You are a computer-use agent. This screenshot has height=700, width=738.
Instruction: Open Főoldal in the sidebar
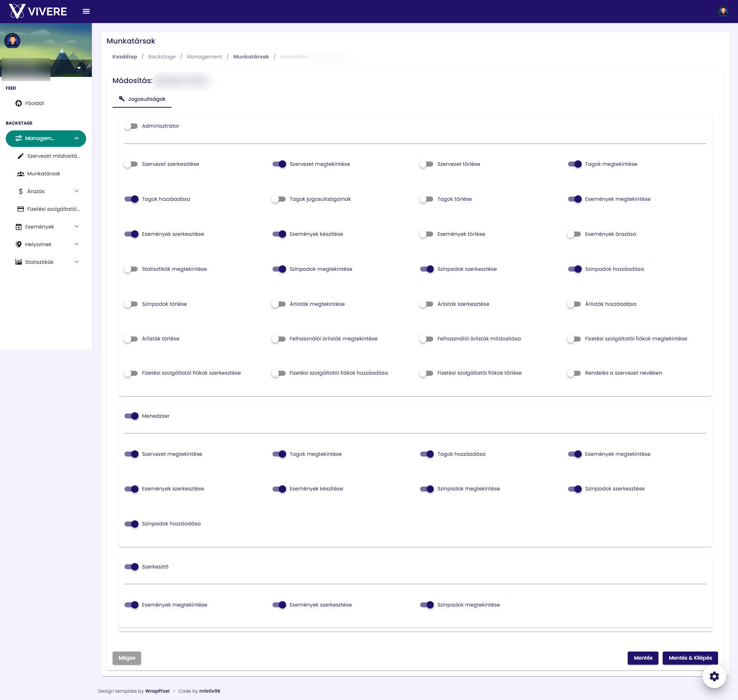point(46,103)
